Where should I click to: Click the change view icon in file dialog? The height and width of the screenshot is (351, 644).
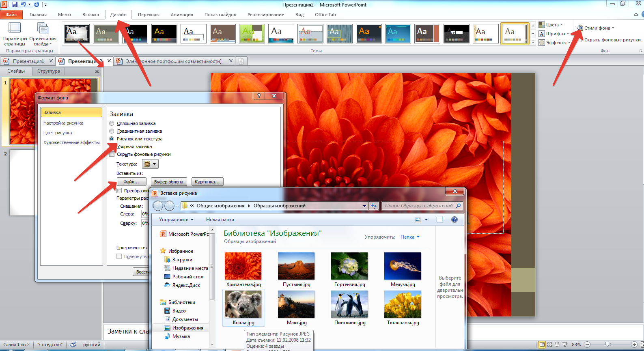(418, 220)
